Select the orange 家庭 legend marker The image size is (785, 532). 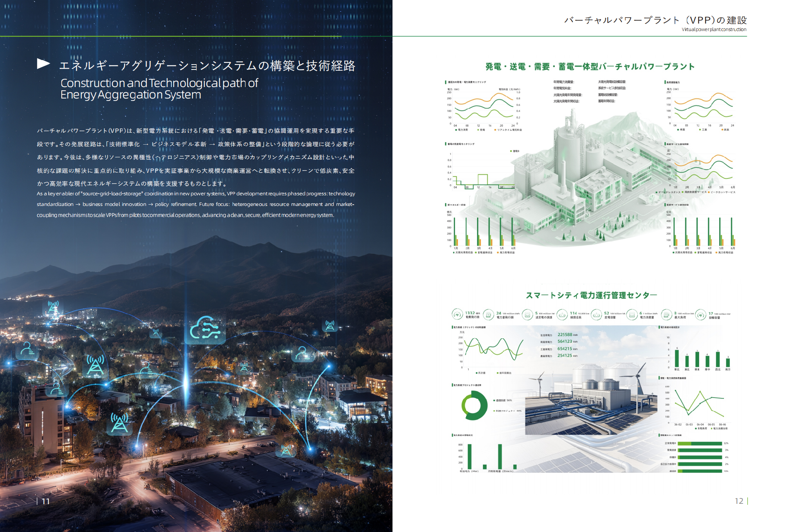(x=722, y=130)
